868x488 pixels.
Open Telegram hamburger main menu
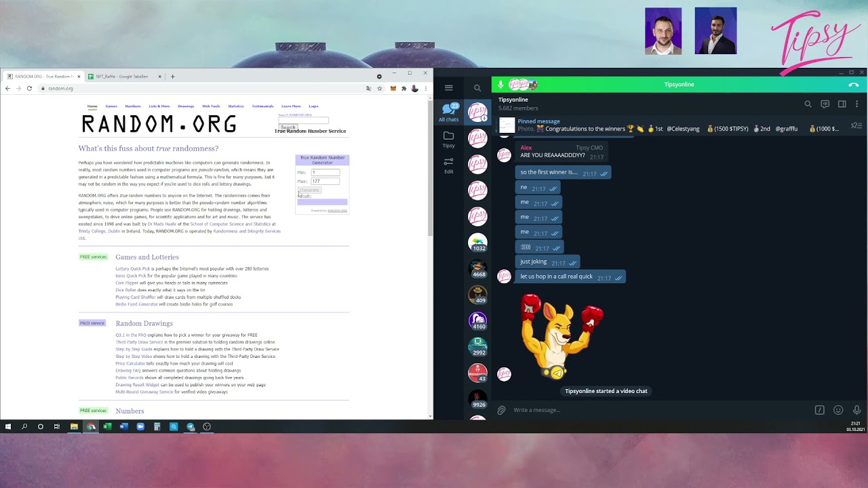(x=448, y=87)
